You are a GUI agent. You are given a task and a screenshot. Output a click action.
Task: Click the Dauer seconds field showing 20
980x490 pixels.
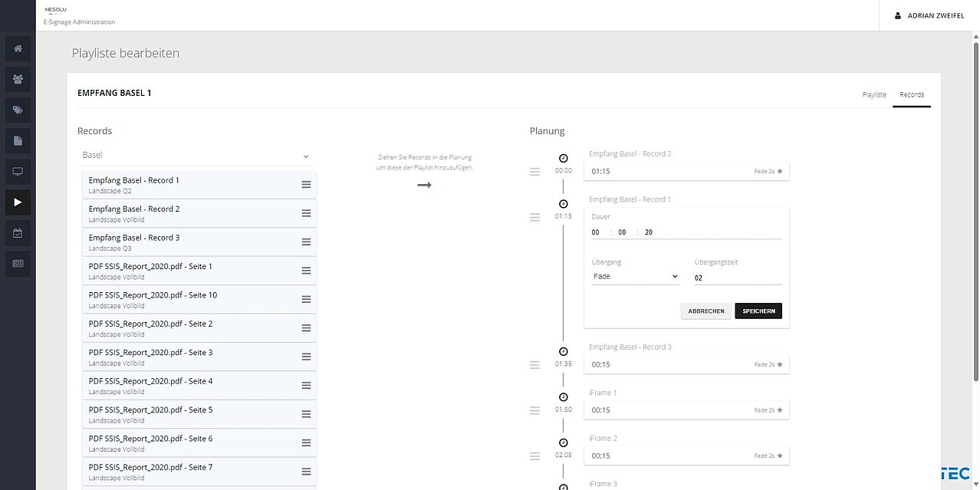[649, 232]
